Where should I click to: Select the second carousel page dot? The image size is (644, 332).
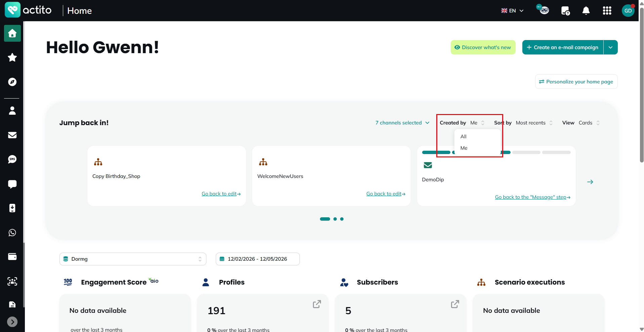click(x=335, y=219)
